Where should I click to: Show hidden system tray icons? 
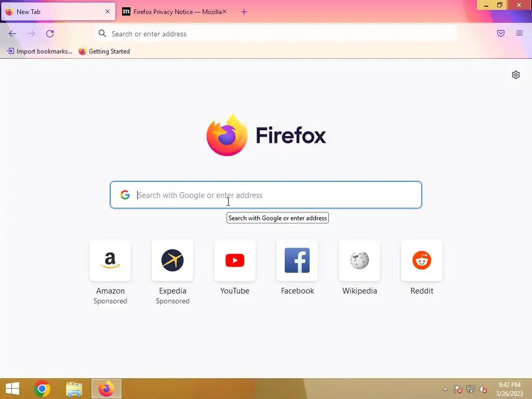point(445,389)
